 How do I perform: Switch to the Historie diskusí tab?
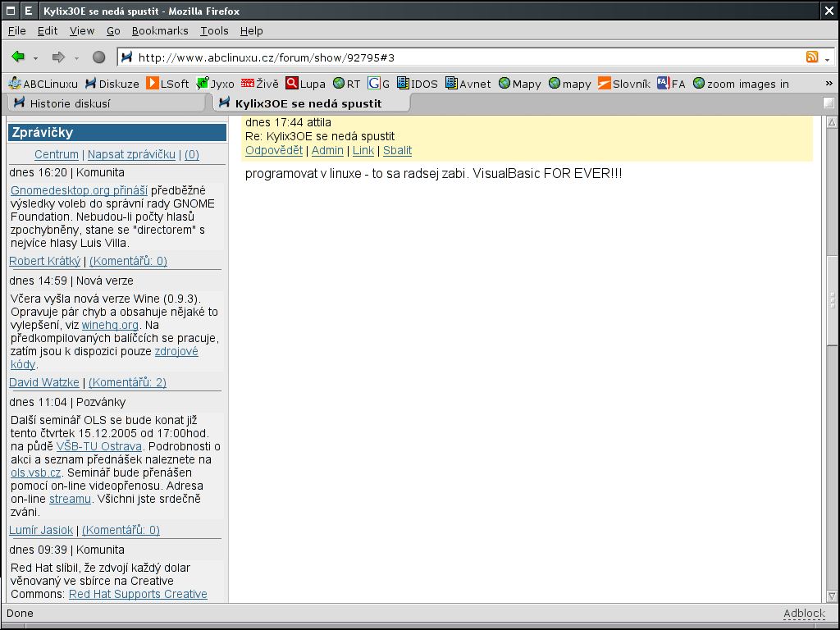coord(106,103)
